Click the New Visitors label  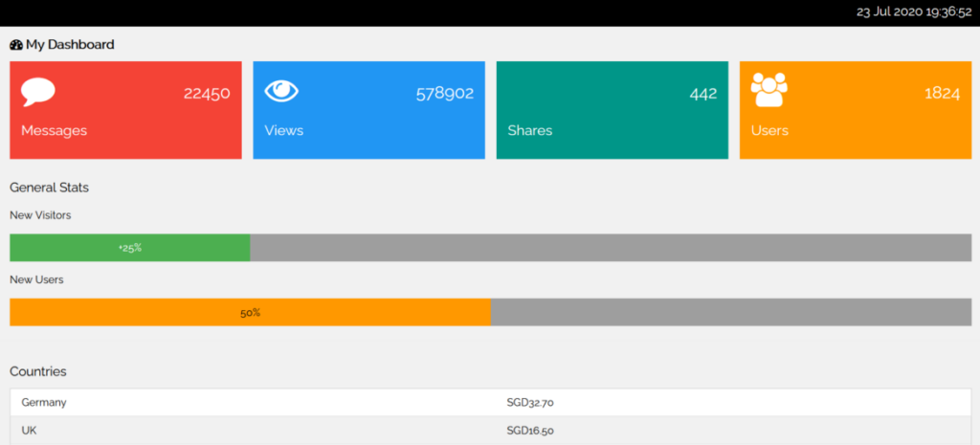40,215
